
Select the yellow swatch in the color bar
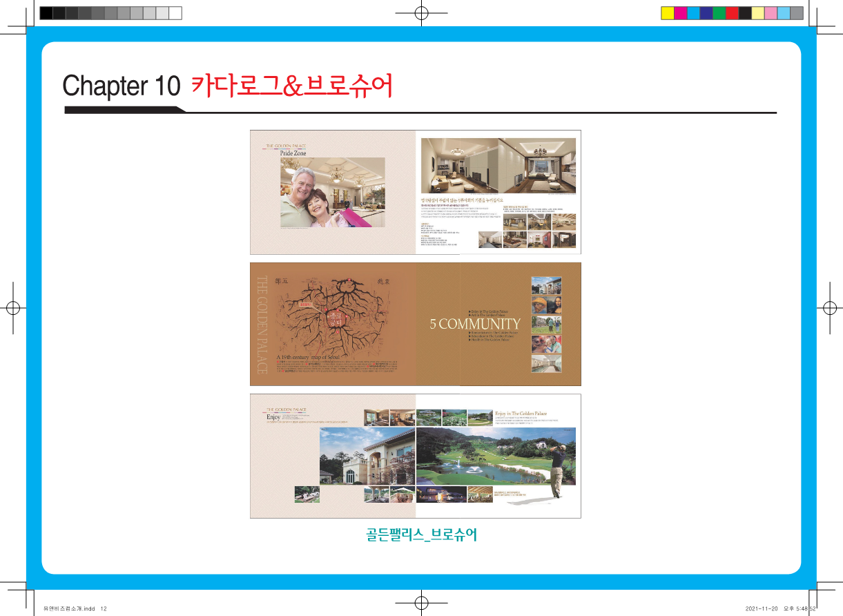click(668, 13)
